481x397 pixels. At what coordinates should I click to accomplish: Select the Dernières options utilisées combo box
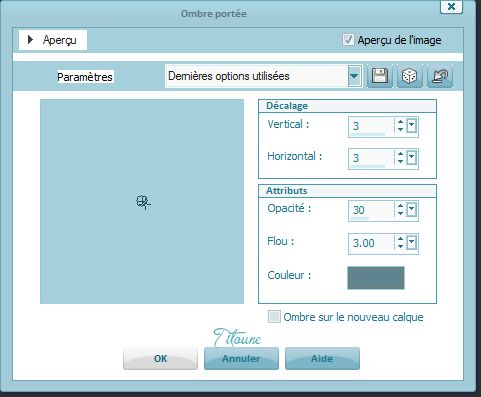coord(263,76)
